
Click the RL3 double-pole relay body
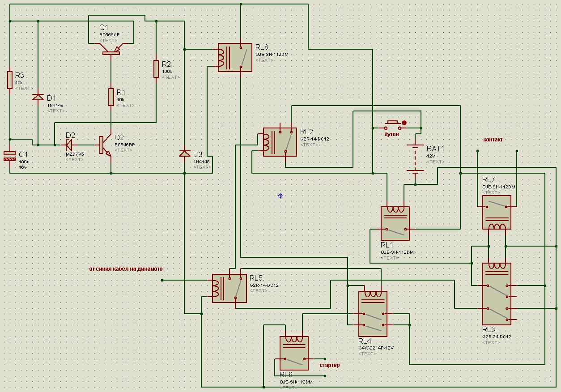point(497,294)
